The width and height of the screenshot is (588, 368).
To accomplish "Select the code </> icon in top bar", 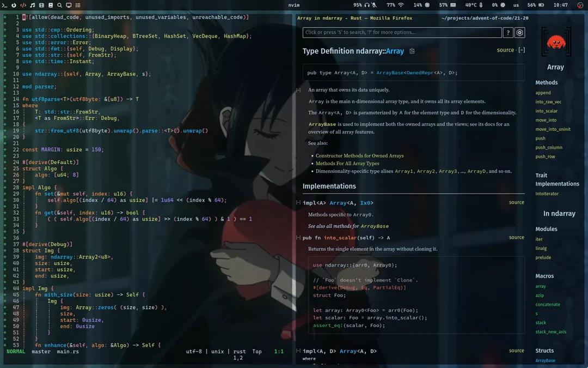I will (x=23, y=5).
